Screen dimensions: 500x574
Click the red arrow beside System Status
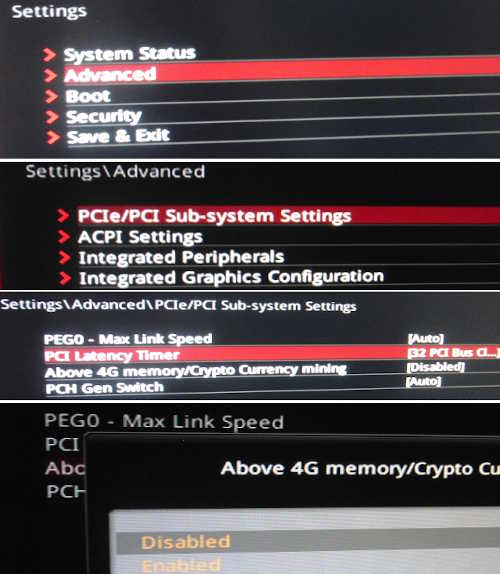tap(49, 55)
